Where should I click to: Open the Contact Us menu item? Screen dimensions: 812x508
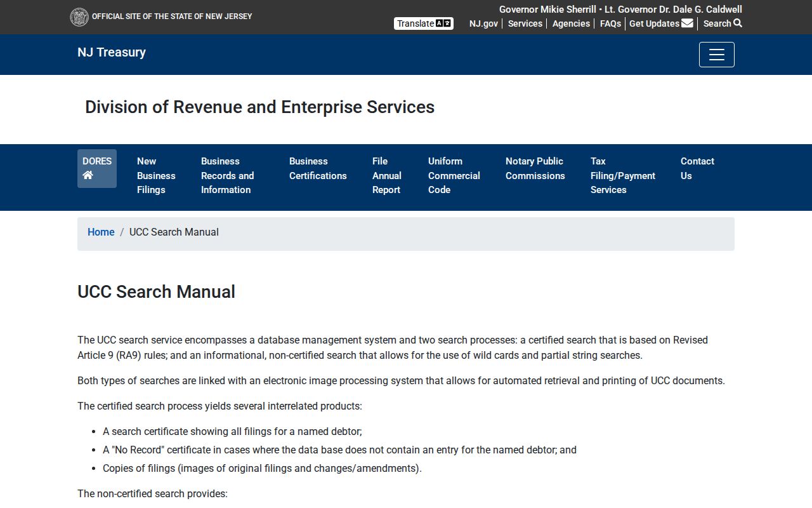click(x=697, y=168)
